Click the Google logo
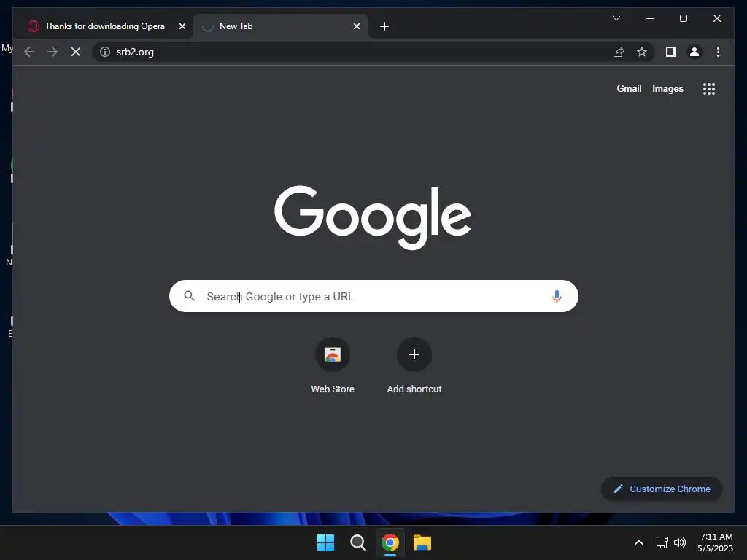 point(373,217)
